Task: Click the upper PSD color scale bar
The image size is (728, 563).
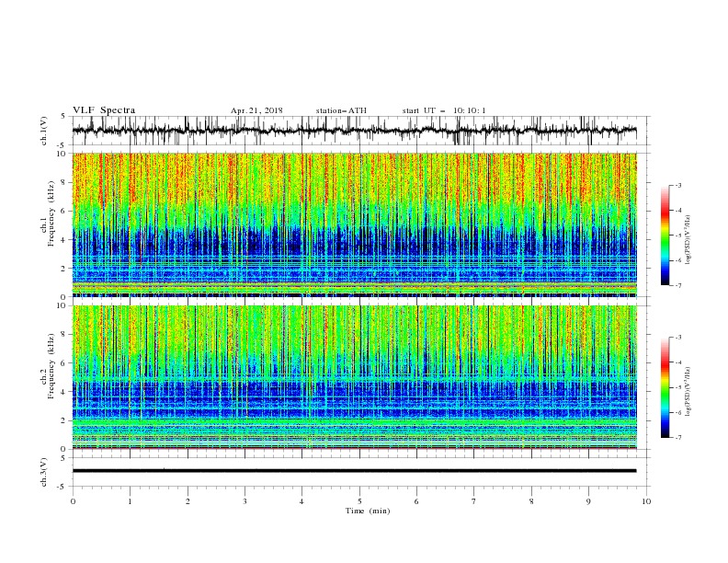Action: coord(665,236)
